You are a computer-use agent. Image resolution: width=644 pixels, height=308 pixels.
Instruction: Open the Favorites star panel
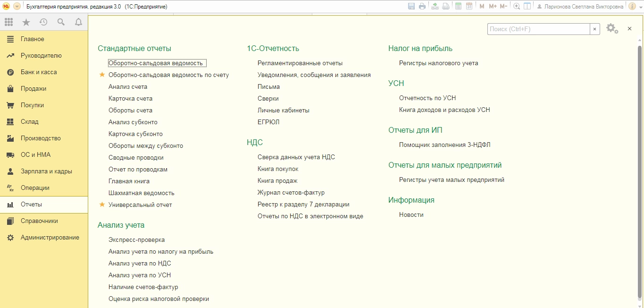[x=26, y=22]
